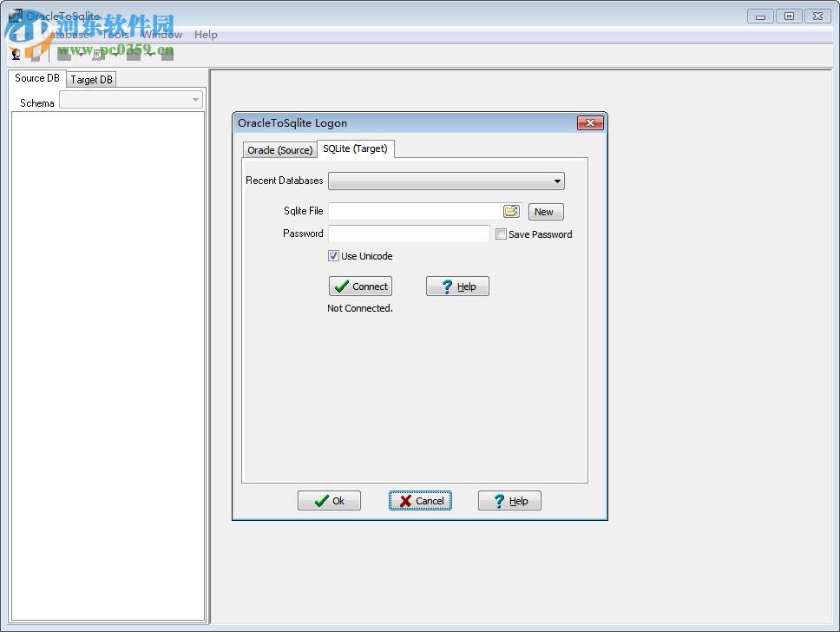
Task: Click the OracleToSqlite icon in the title bar
Action: coord(16,15)
